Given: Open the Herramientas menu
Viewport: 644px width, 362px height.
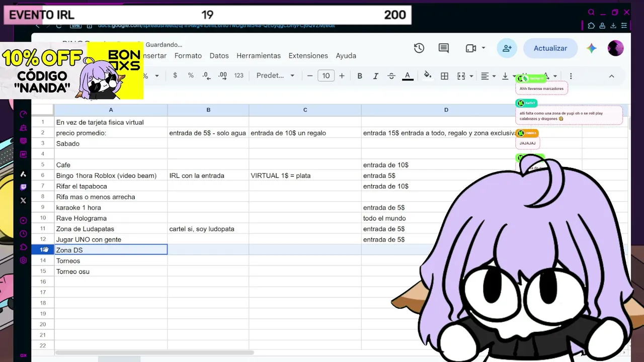Looking at the screenshot, I should pyautogui.click(x=259, y=56).
